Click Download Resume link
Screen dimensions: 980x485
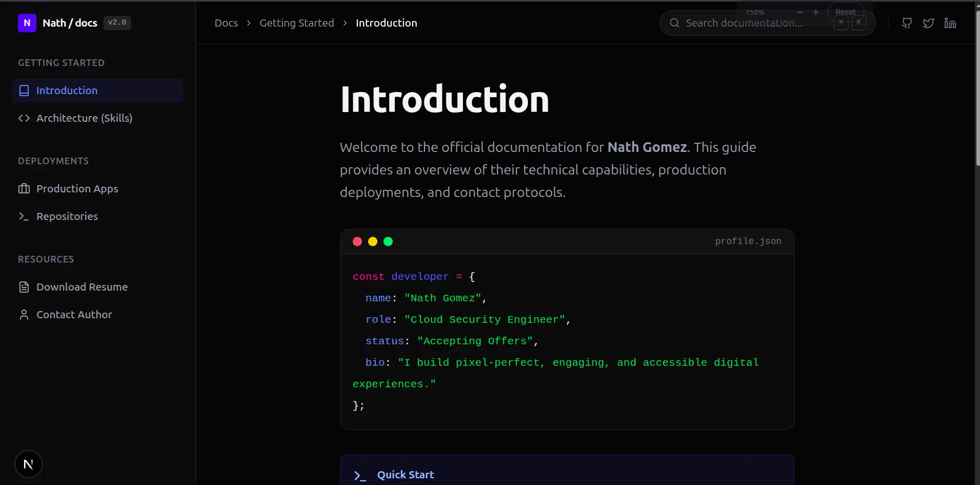pyautogui.click(x=82, y=287)
